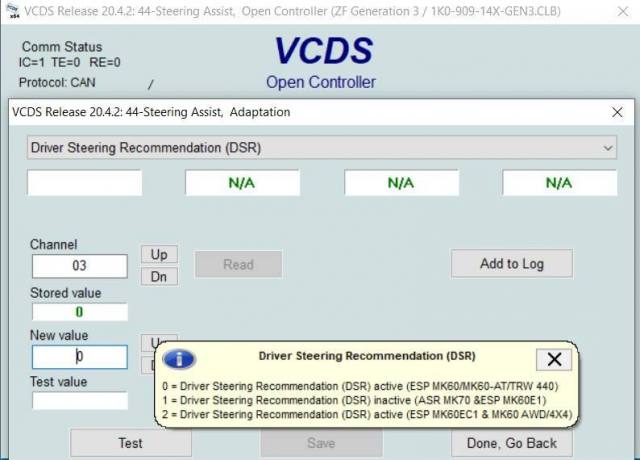
Task: Click the large VCDS logo heading
Action: [x=322, y=51]
